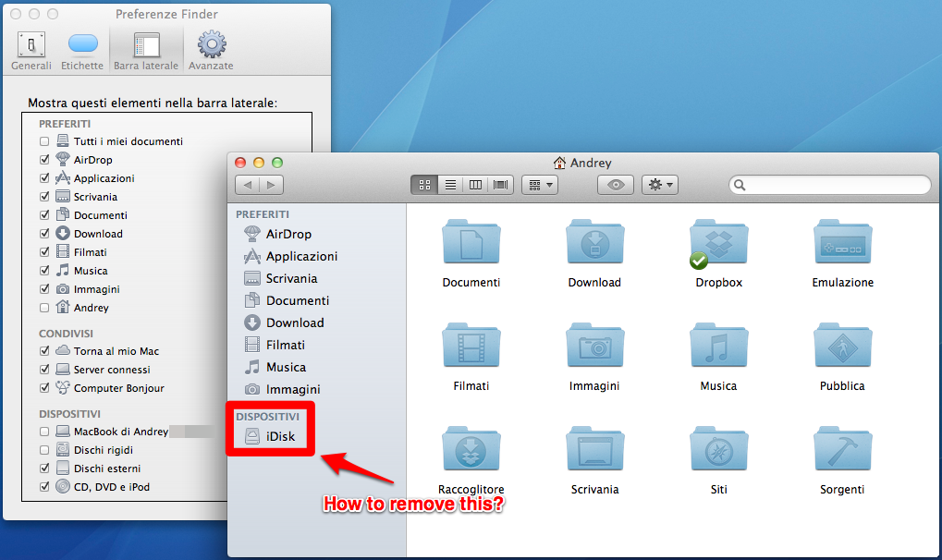Toggle the Documenti checkbox in preferences
Viewport: 942px width, 560px height.
(x=44, y=215)
